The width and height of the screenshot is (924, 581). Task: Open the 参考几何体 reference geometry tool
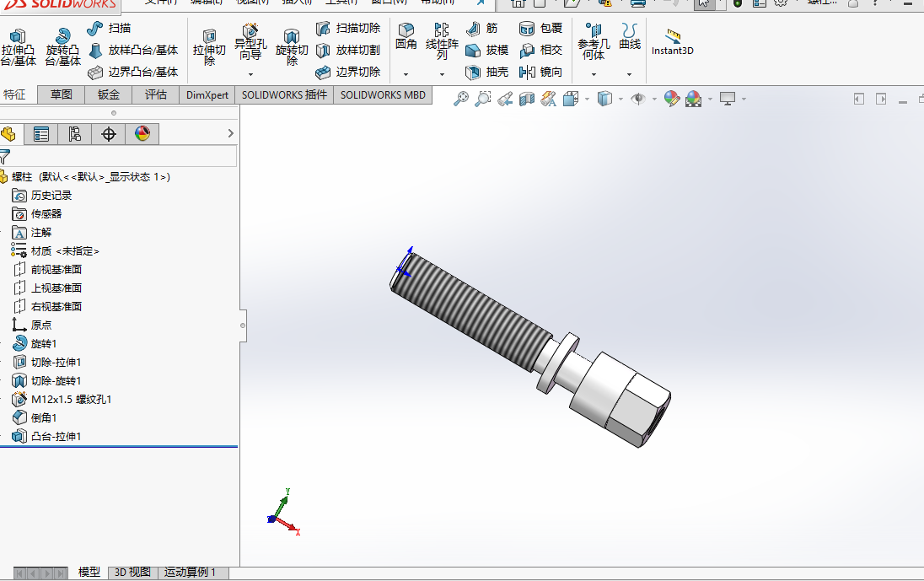(594, 41)
